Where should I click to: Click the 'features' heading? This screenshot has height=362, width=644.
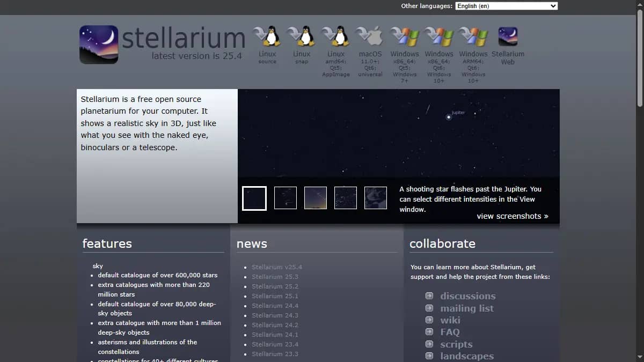pos(107,243)
